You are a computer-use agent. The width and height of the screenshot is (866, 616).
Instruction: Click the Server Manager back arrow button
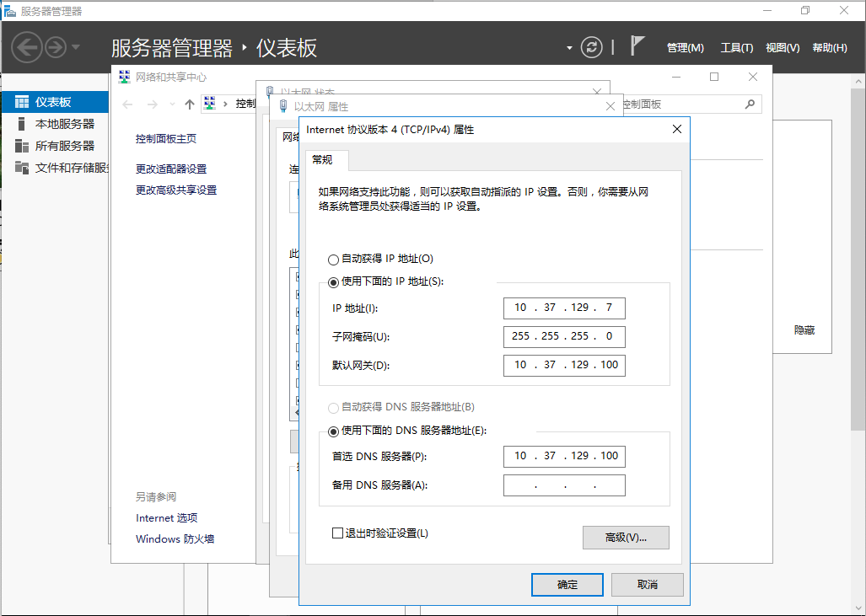point(26,47)
